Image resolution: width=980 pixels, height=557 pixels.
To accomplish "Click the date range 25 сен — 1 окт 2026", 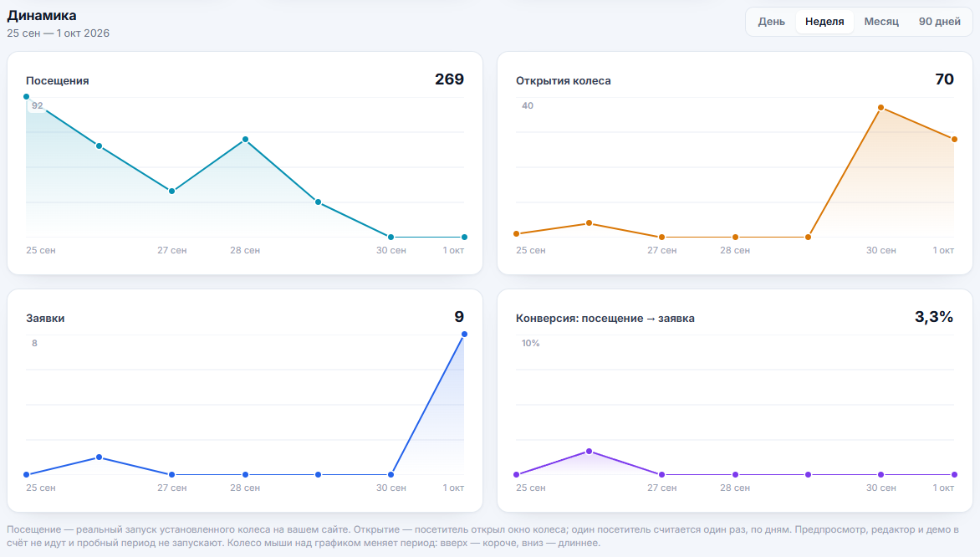I will (x=59, y=33).
